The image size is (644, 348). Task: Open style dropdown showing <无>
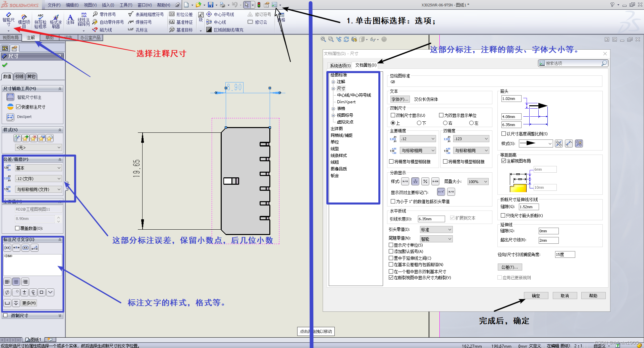pyautogui.click(x=39, y=147)
